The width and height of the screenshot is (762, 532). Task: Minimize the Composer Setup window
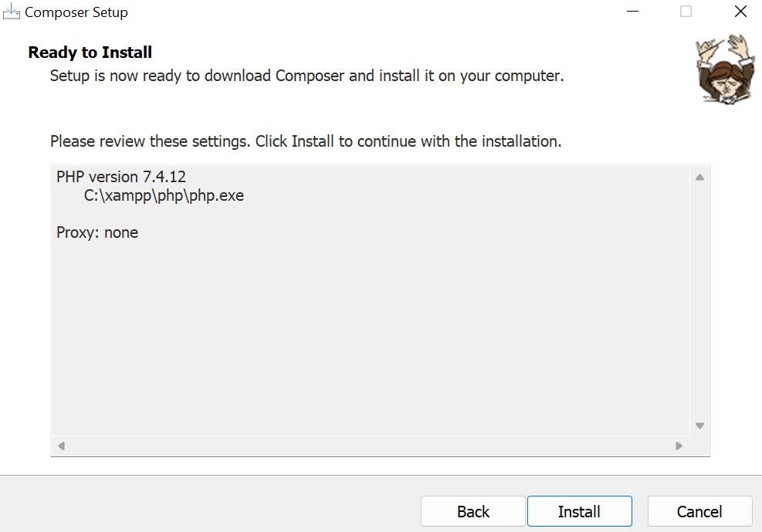click(x=632, y=12)
